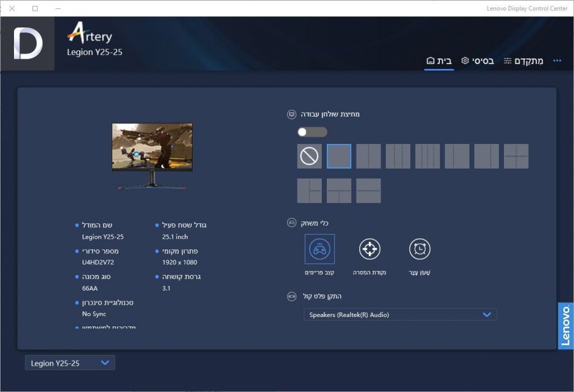The image size is (574, 392).
Task: Click the Legion Y25-25 monitor preview image
Action: click(152, 156)
